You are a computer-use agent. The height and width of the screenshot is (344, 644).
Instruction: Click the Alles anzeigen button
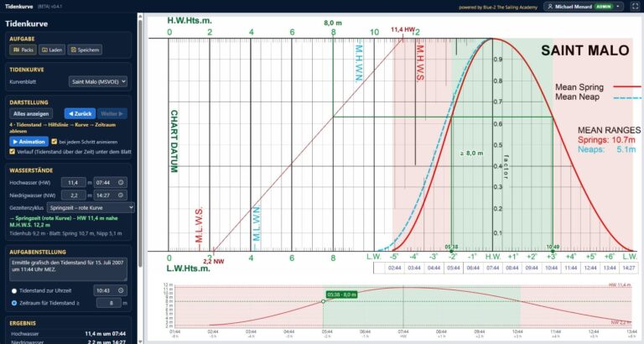[31, 113]
